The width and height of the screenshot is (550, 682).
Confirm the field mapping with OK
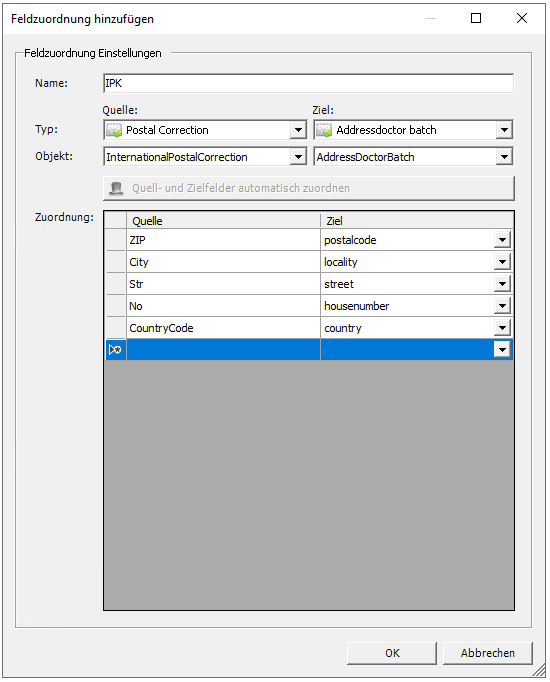coord(392,653)
